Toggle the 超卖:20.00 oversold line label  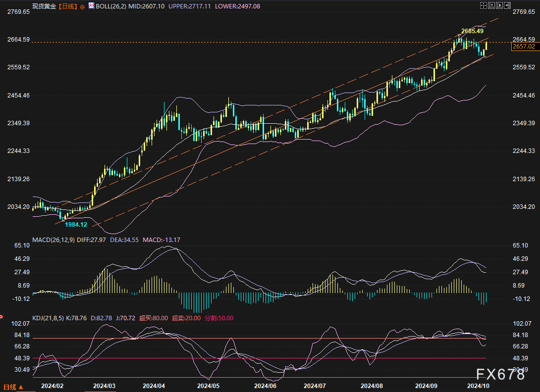pos(186,318)
